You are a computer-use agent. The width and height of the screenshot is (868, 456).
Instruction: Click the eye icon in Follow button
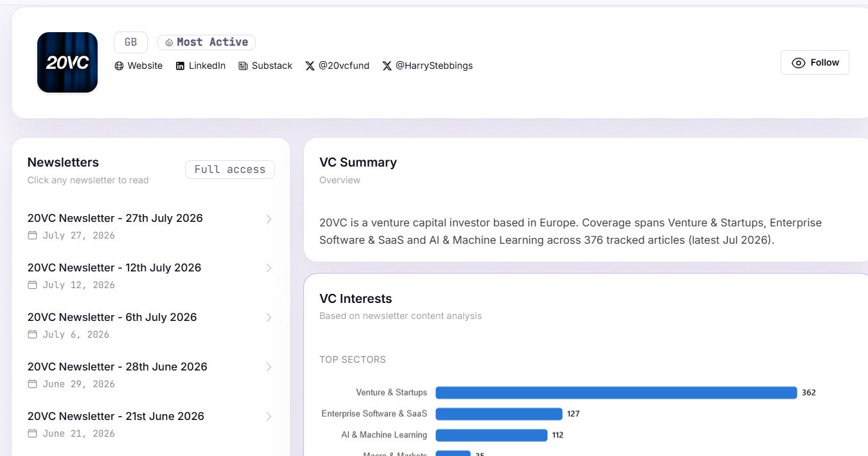click(x=799, y=62)
